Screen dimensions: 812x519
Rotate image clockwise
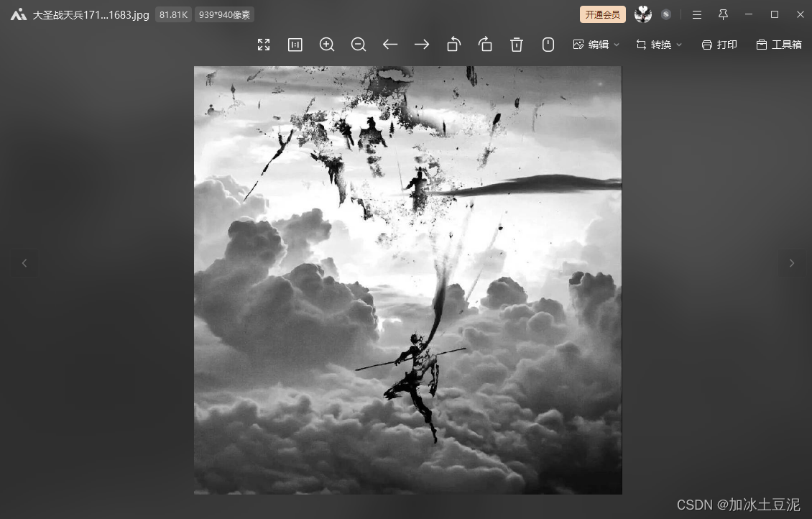(485, 45)
